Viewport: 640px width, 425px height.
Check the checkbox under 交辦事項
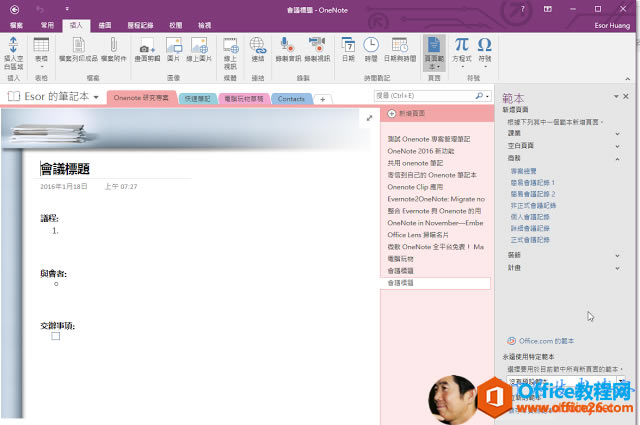(x=56, y=336)
